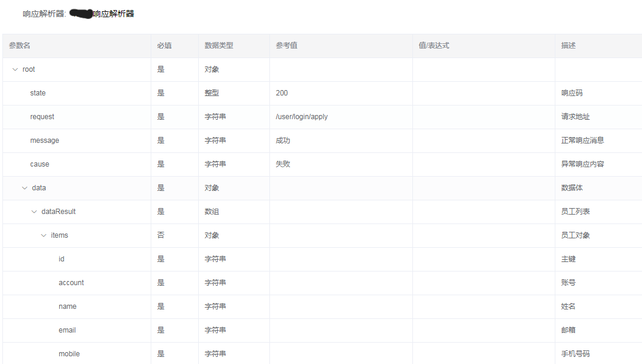
Task: Click the 数据类型 column header
Action: tap(218, 46)
